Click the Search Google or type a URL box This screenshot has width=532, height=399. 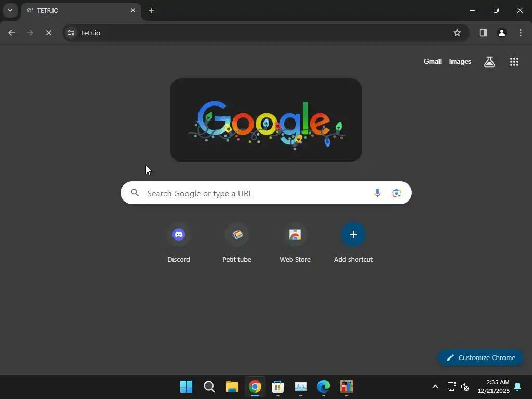pos(267,193)
